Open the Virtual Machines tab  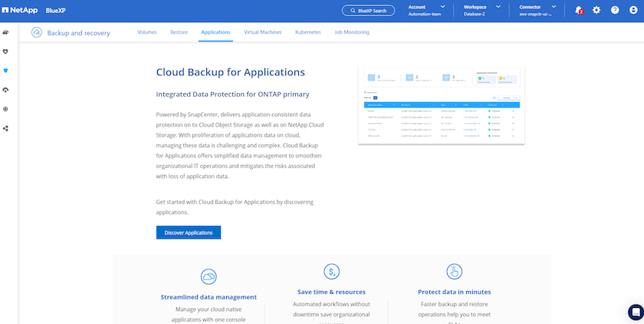[262, 33]
